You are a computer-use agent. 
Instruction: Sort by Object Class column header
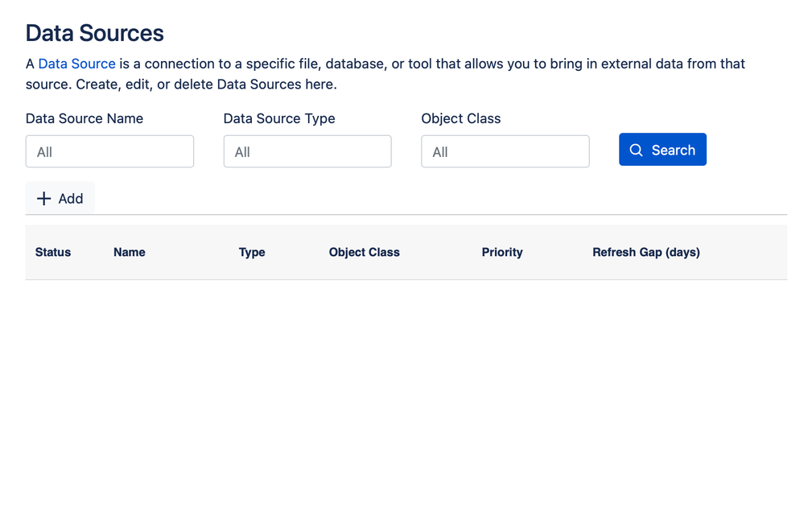364,252
